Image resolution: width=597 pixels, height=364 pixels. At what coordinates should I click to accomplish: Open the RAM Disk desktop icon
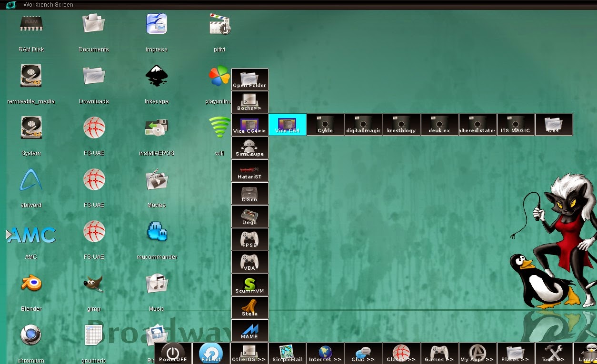click(31, 24)
